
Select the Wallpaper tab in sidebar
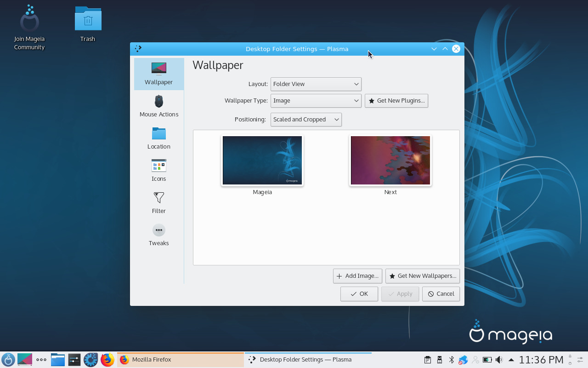pyautogui.click(x=159, y=74)
